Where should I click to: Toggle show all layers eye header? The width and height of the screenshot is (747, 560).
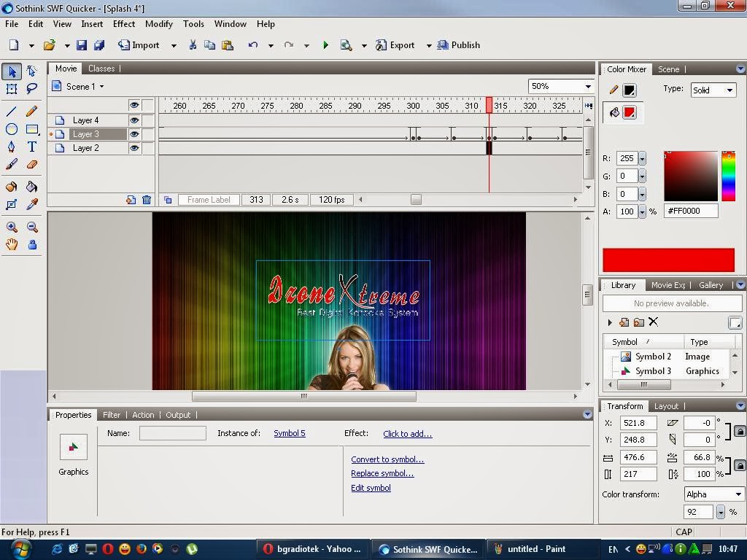tap(134, 105)
